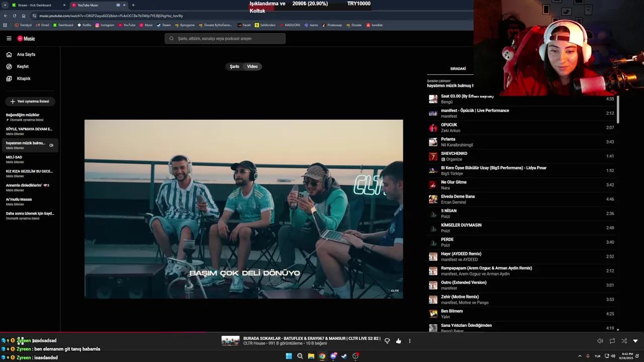Screen dimensions: 644x362
Task: Open the Instagram bookmark
Action: pyautogui.click(x=105, y=25)
